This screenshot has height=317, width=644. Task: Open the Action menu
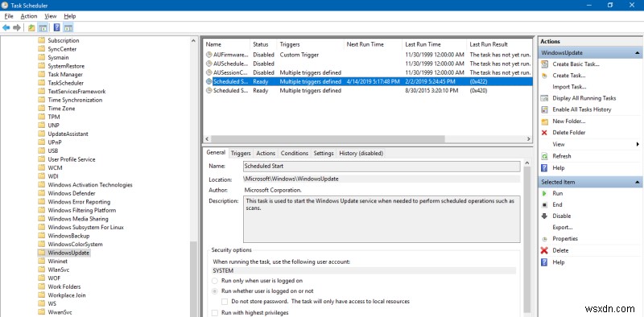point(29,16)
